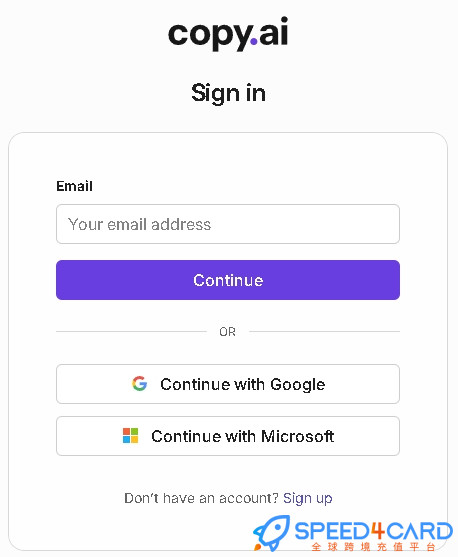This screenshot has height=557, width=458.
Task: Click the orange 4 in Speed4Card logo
Action: click(x=378, y=531)
